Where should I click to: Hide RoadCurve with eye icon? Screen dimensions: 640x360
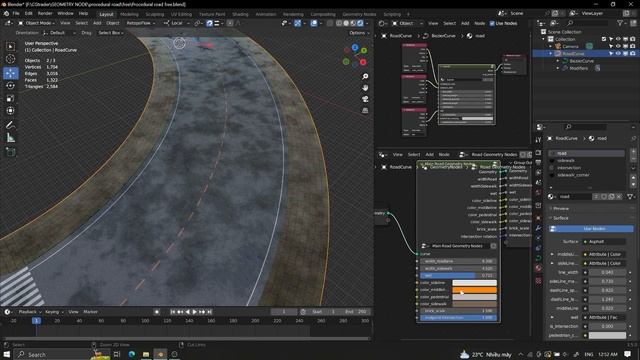tap(618, 53)
